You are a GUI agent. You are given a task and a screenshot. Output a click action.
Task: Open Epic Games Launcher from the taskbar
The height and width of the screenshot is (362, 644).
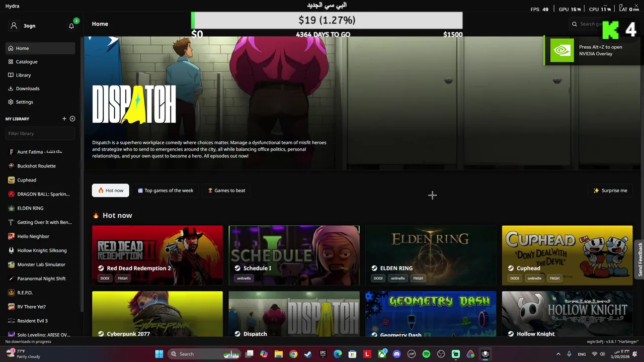click(323, 354)
